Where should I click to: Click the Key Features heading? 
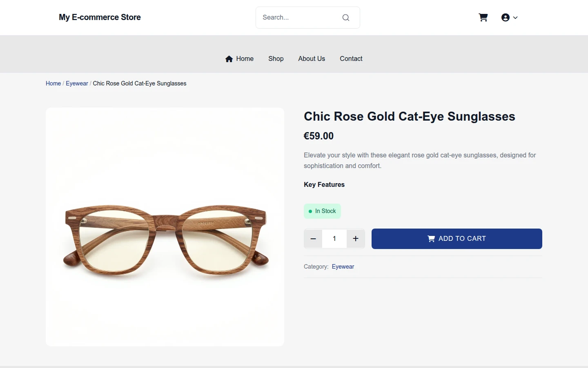324,185
